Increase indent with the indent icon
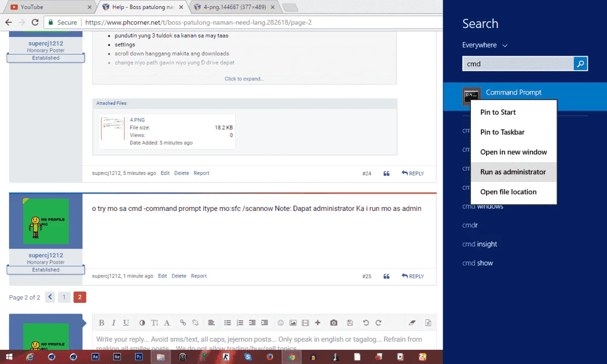607x364 pixels. 264,323
